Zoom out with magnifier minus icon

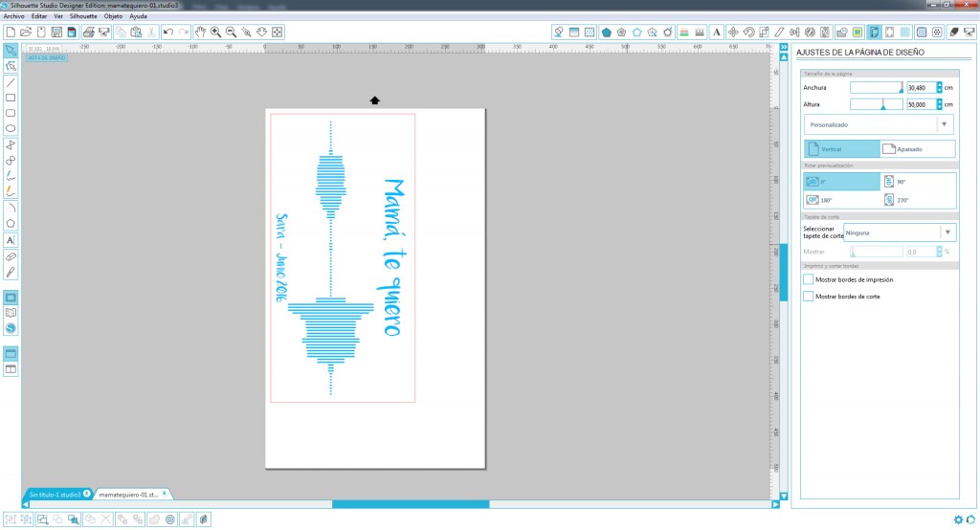(231, 32)
